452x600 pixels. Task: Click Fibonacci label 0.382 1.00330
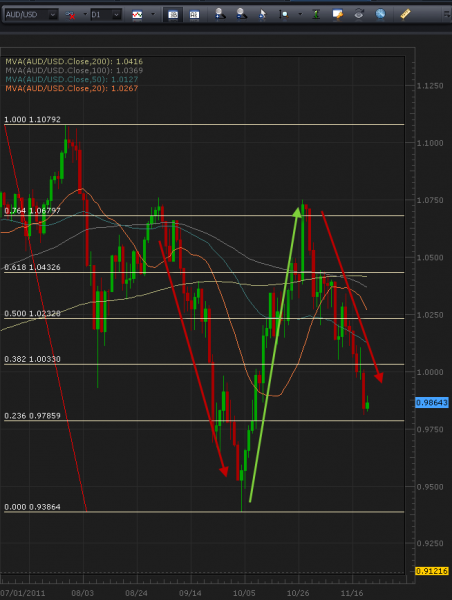point(32,359)
